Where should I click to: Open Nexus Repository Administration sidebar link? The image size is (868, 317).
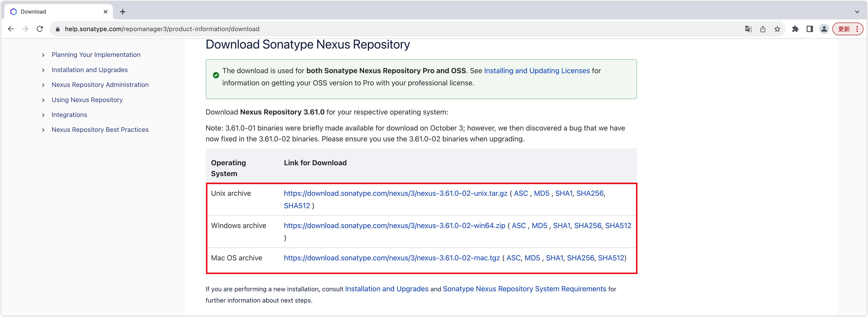click(100, 85)
